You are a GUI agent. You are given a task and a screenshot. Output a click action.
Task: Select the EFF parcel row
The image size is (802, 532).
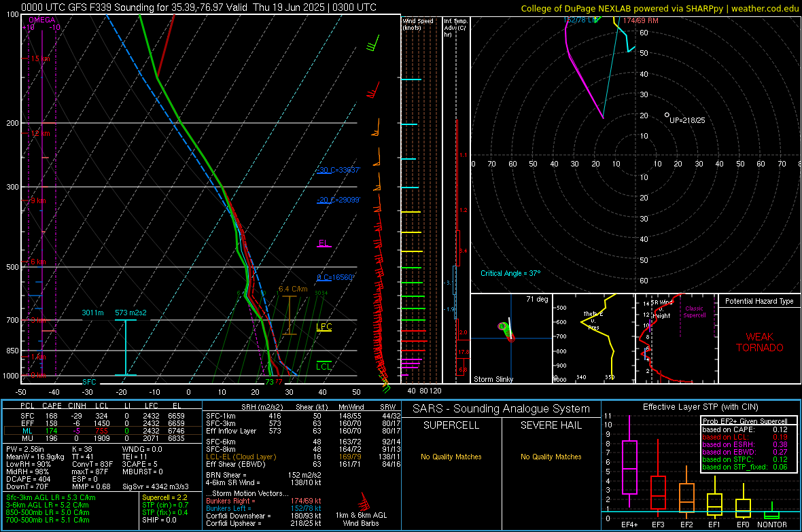point(102,423)
